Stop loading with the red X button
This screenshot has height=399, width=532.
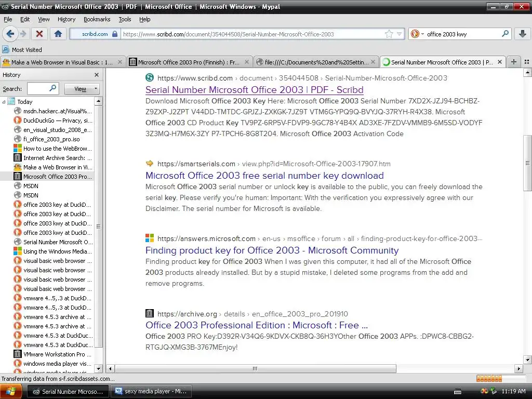39,34
